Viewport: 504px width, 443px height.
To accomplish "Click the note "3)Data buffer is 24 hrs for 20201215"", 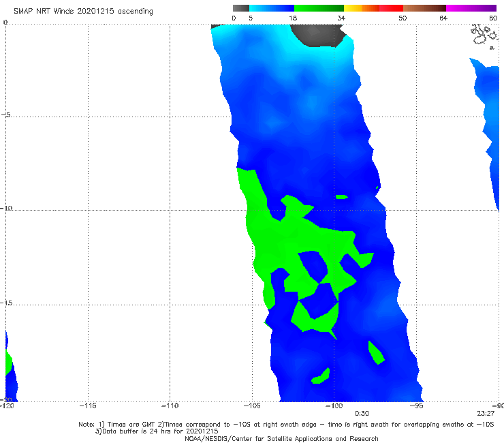I will point(157,431).
